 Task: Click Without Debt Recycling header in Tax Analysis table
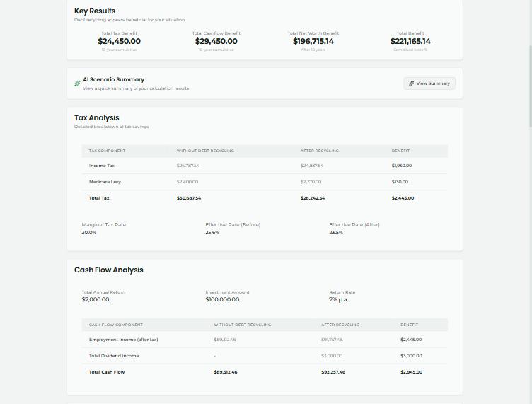click(205, 151)
